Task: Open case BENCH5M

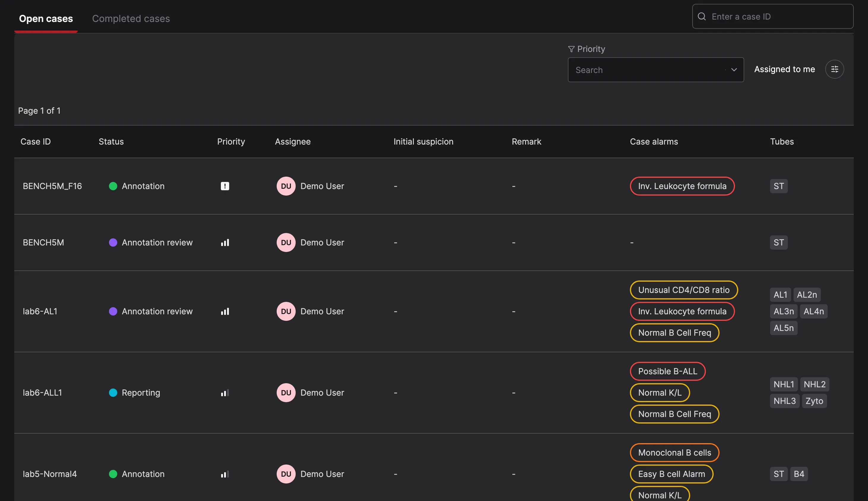Action: click(43, 242)
